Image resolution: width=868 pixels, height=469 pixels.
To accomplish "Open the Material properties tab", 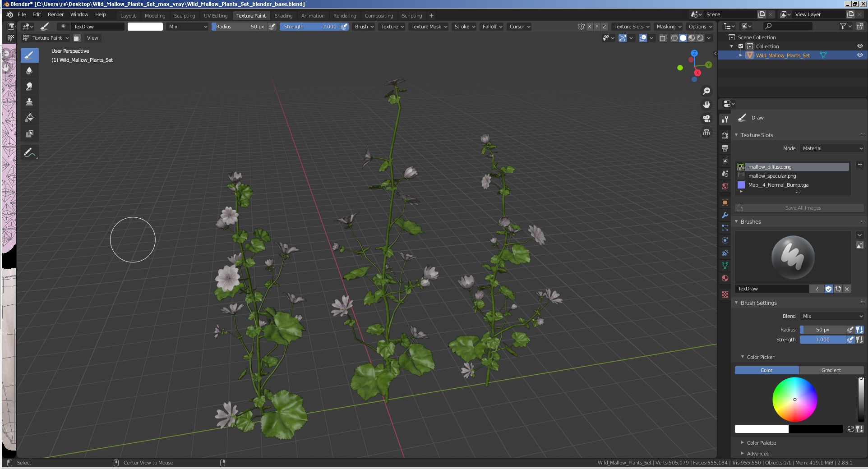I will point(725,278).
